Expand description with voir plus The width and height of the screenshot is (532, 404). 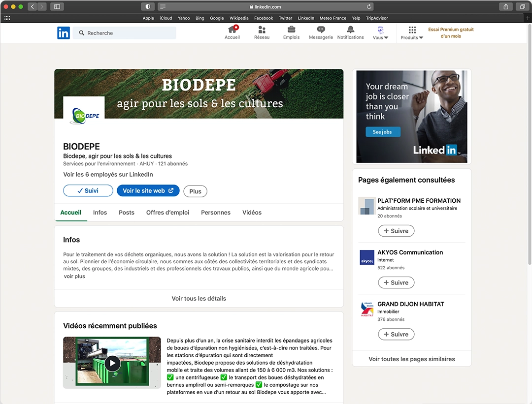click(x=74, y=276)
